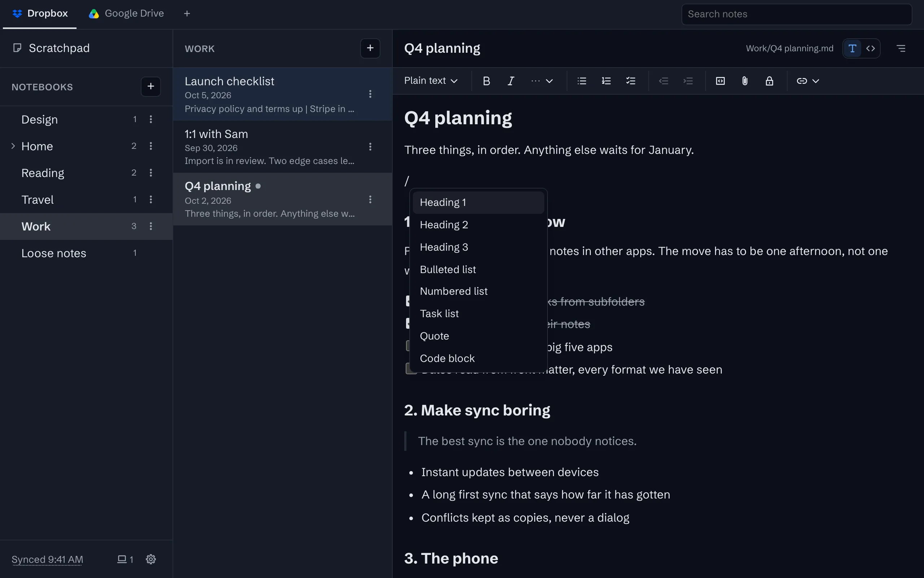Pick Bulleted list from the slash menu
The width and height of the screenshot is (924, 578).
(478, 269)
